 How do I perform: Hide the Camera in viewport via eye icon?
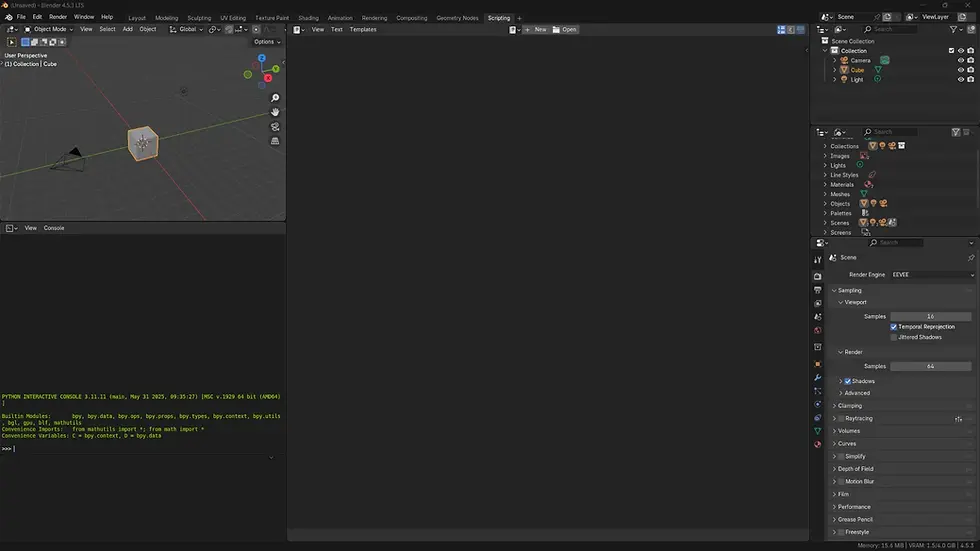click(961, 61)
